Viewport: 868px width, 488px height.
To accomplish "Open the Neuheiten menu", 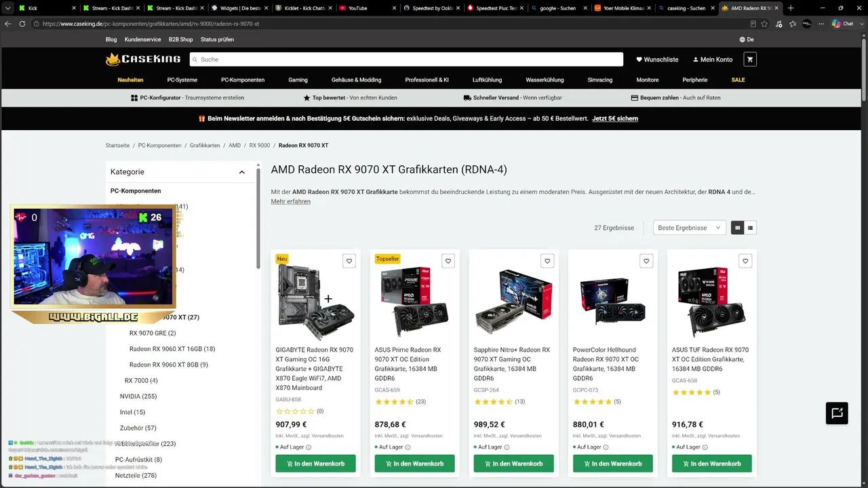I will click(x=130, y=80).
